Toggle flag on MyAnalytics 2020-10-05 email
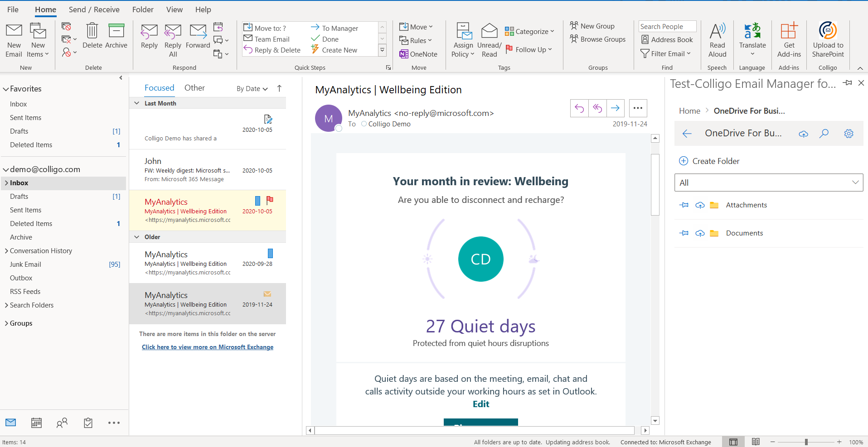The height and width of the screenshot is (447, 868). point(270,200)
